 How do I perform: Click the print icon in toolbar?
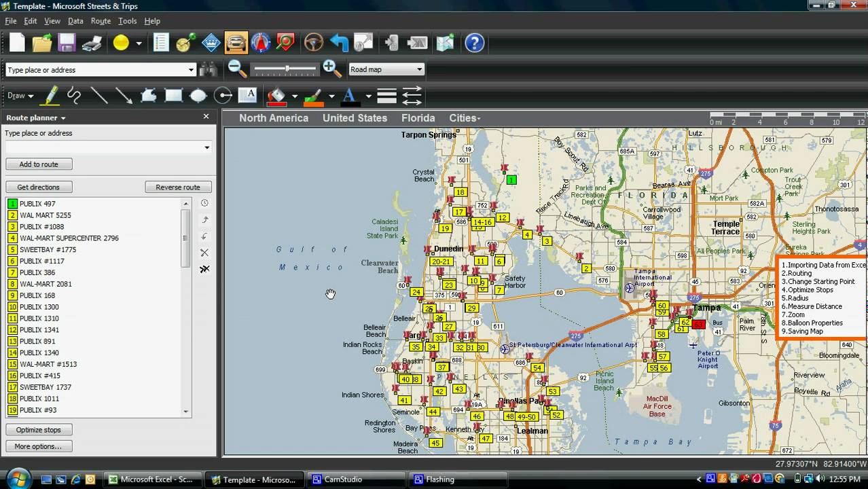pyautogui.click(x=92, y=43)
